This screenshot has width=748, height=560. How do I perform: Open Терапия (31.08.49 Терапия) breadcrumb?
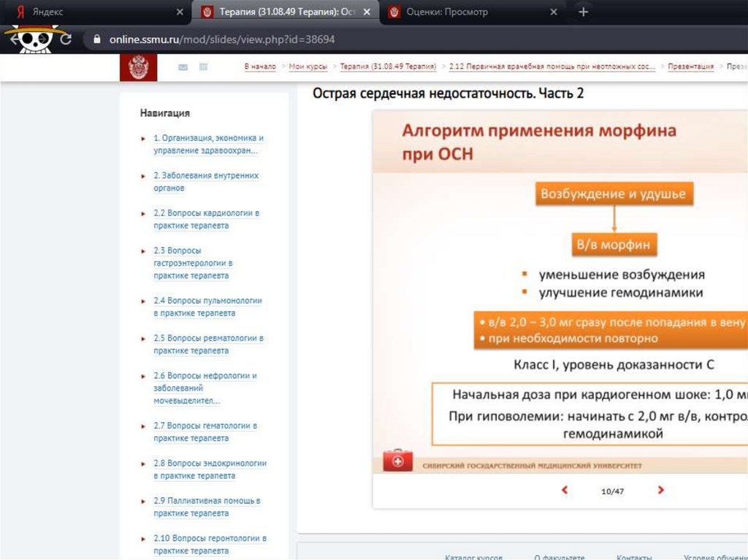[x=388, y=66]
